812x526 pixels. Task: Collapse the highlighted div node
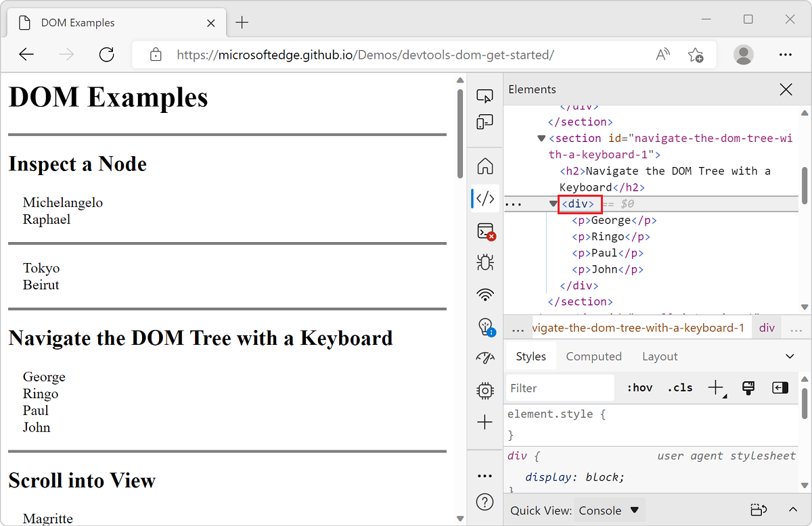click(553, 204)
